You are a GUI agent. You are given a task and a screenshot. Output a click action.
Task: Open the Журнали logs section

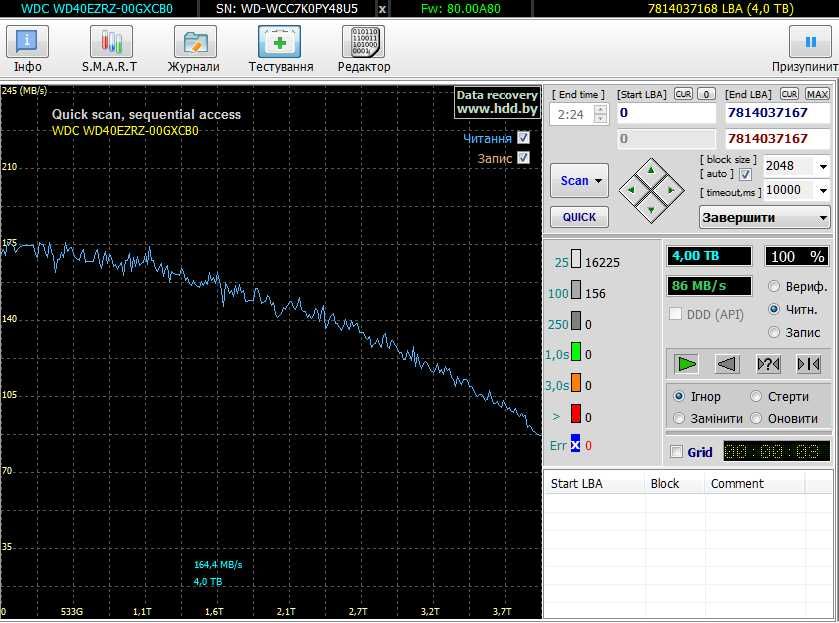(195, 42)
